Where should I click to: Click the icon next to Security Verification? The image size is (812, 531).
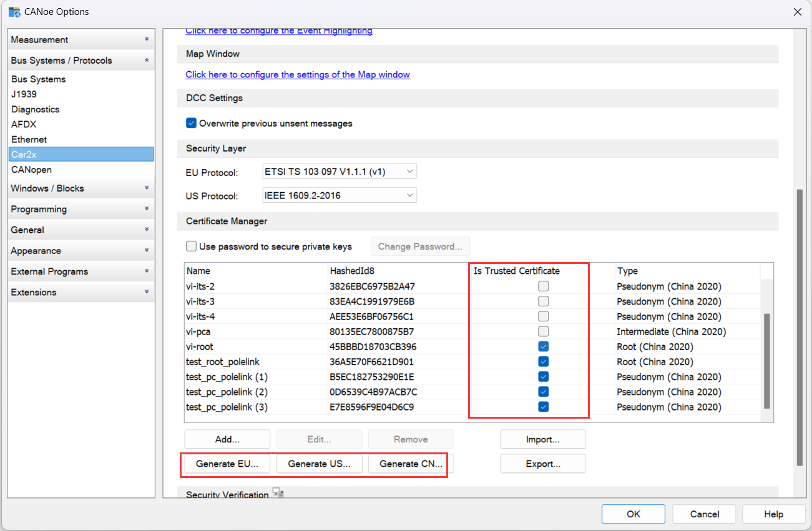[278, 494]
